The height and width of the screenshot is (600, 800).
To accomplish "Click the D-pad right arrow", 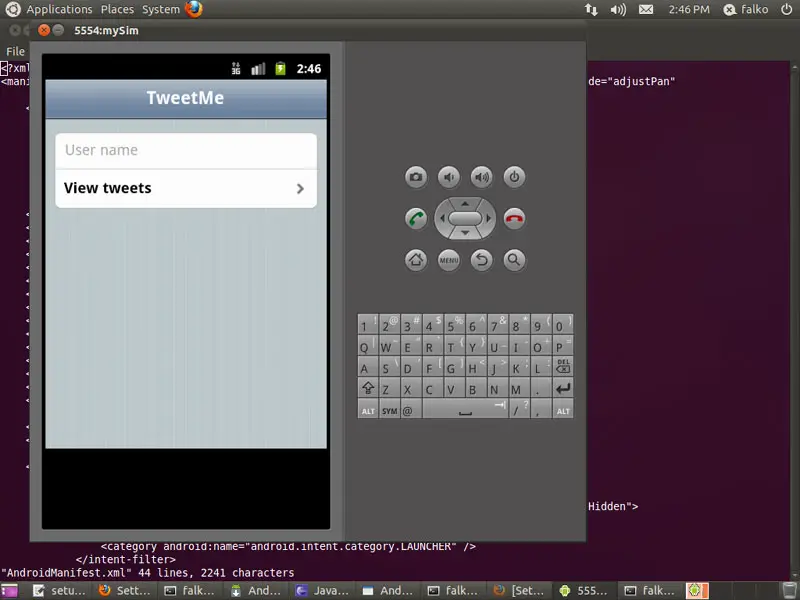I will [488, 218].
